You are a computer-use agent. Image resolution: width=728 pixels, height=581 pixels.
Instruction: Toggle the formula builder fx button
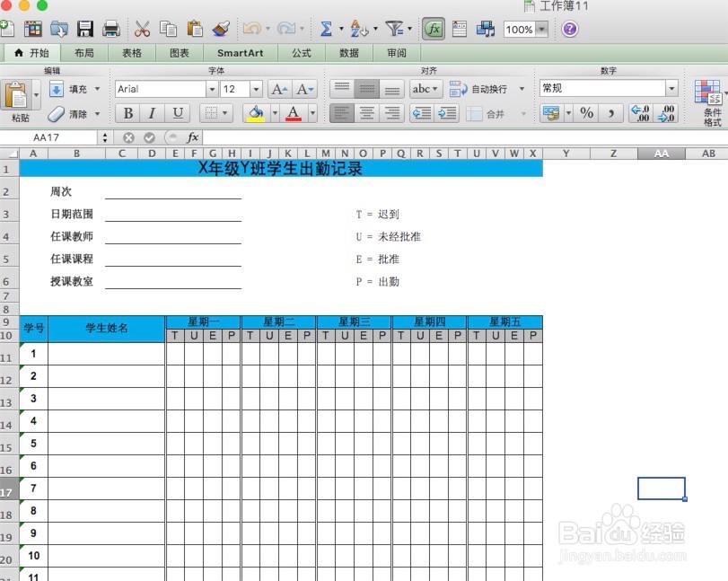click(434, 30)
